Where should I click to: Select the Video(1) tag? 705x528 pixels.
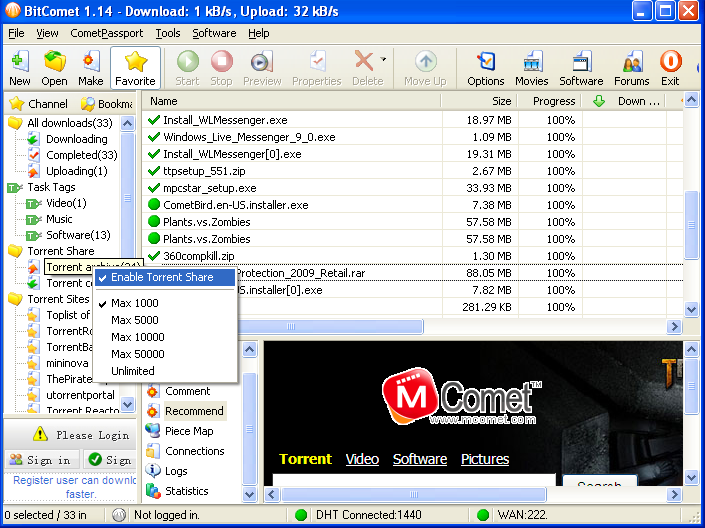pyautogui.click(x=66, y=203)
